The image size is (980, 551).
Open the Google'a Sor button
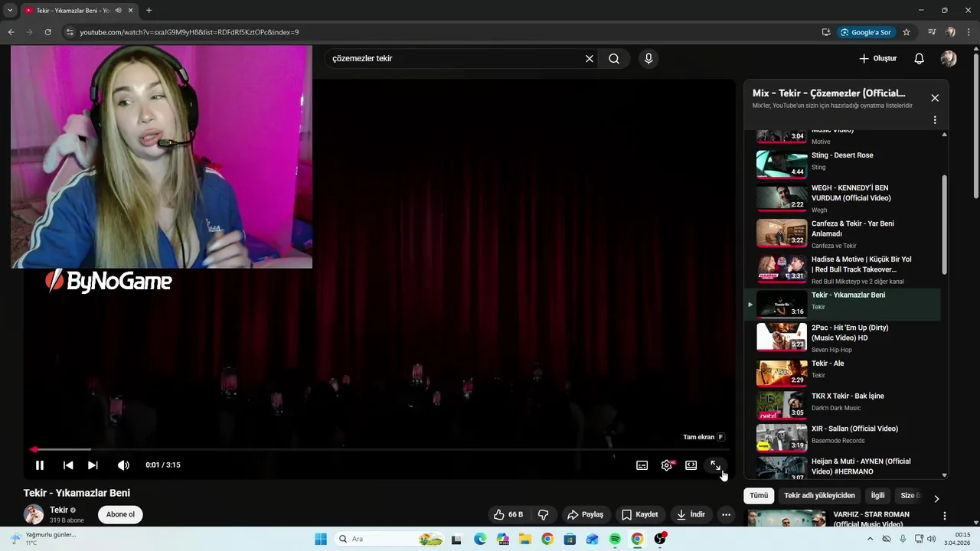point(866,32)
